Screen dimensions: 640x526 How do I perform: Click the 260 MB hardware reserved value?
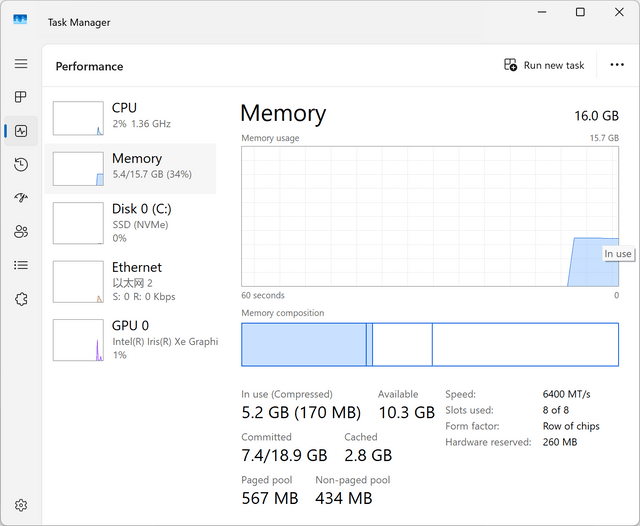[x=560, y=442]
